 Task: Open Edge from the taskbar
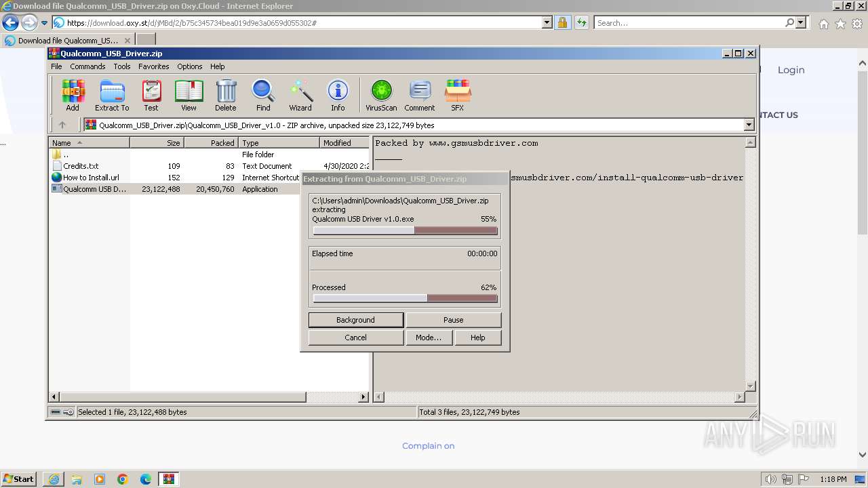[x=146, y=479]
